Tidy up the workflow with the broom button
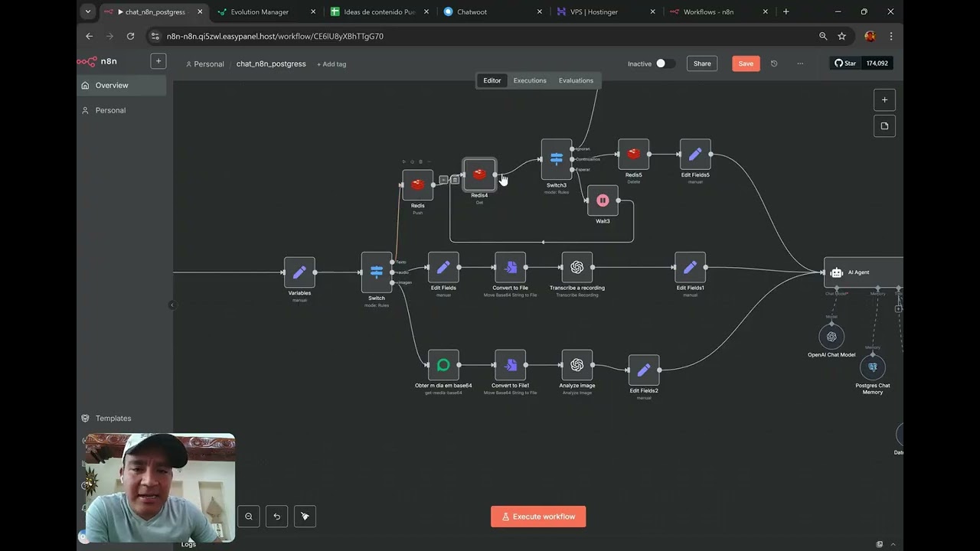The width and height of the screenshot is (980, 551). click(305, 517)
